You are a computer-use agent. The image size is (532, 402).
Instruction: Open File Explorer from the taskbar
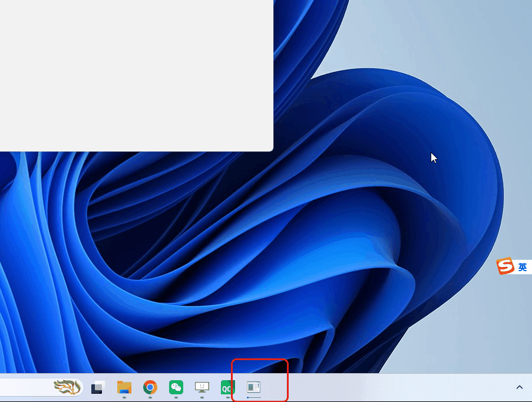[124, 387]
